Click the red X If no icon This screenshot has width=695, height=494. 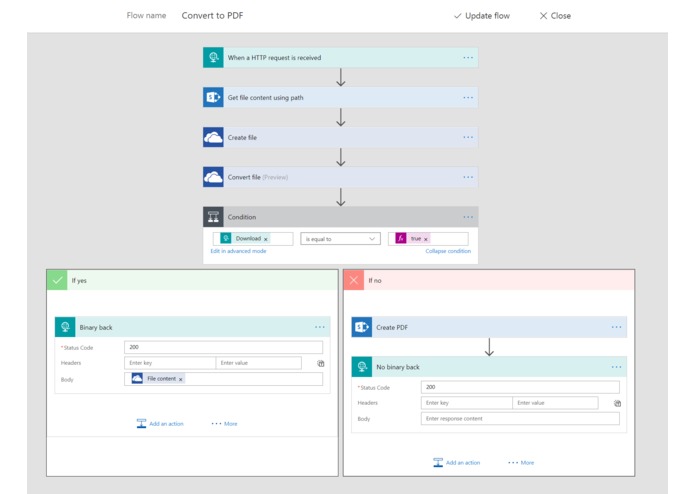(354, 280)
